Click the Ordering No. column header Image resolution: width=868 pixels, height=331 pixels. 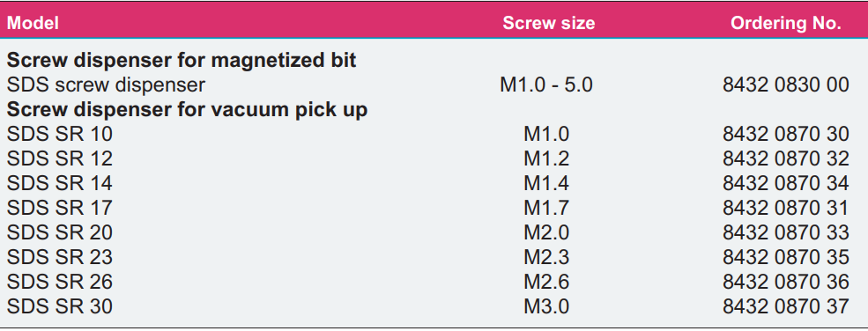pos(785,23)
